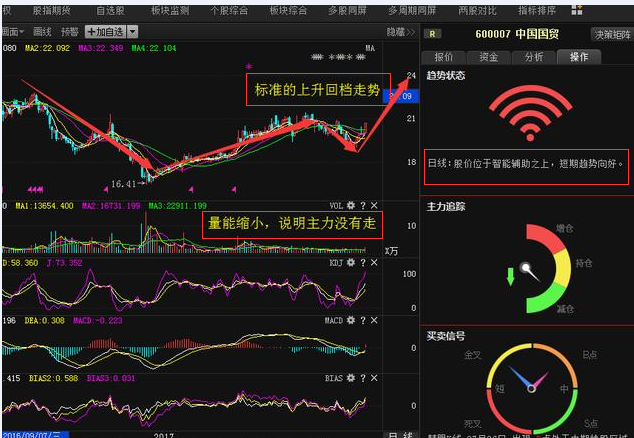Open the 多股同屏 menu item

tap(347, 11)
